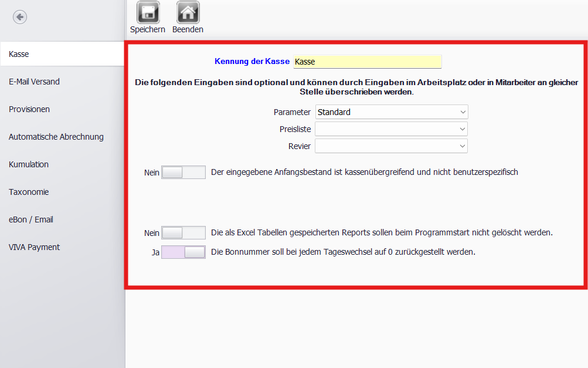Image resolution: width=588 pixels, height=368 pixels.
Task: Click the back arrow icon
Action: coord(20,17)
